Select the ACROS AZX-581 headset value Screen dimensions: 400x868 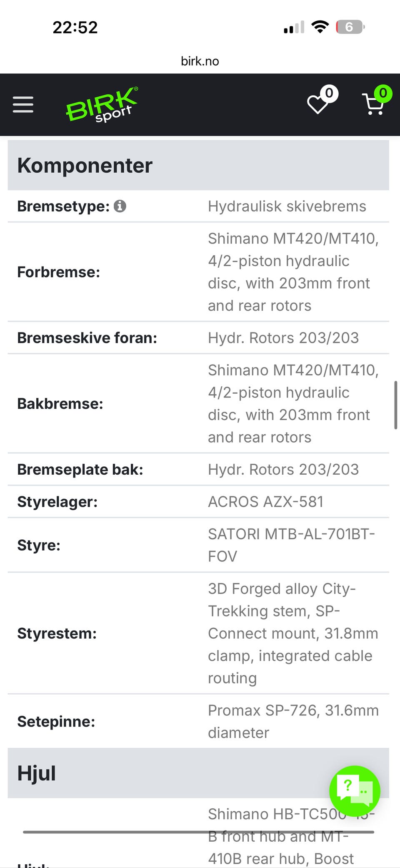coord(266,502)
